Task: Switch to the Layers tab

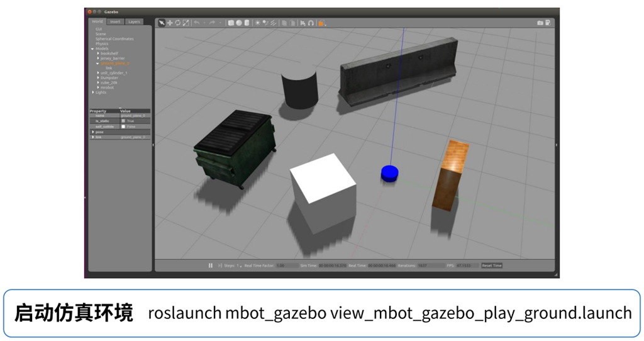Action: (x=134, y=22)
